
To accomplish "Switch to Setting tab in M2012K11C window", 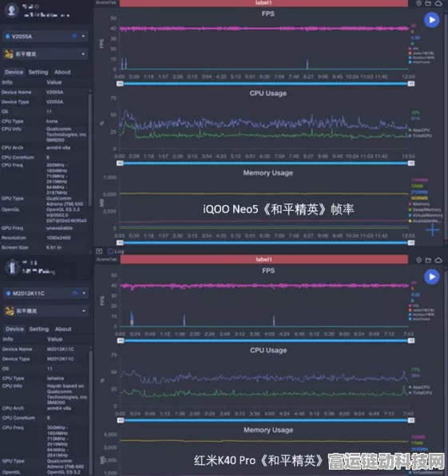I will [39, 329].
